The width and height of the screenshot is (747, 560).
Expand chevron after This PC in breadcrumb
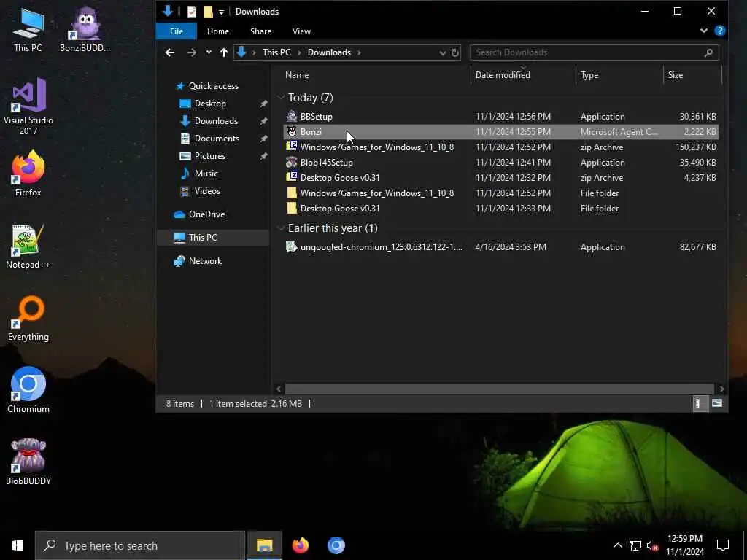coord(299,52)
